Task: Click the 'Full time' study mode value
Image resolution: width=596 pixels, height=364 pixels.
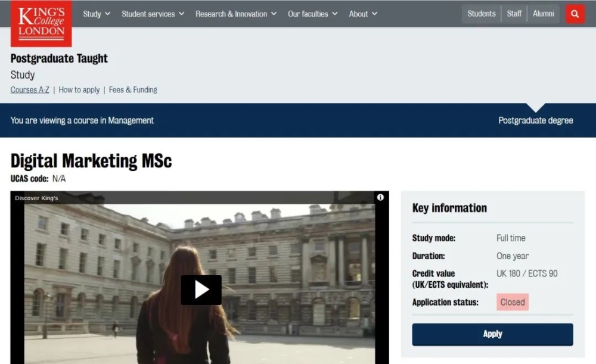Action: click(511, 238)
